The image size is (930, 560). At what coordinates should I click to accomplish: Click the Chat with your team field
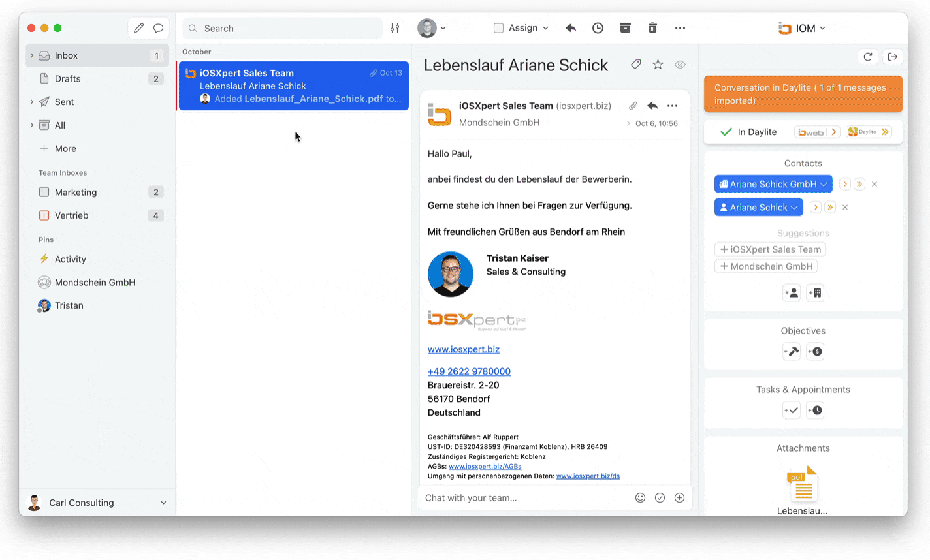(526, 498)
